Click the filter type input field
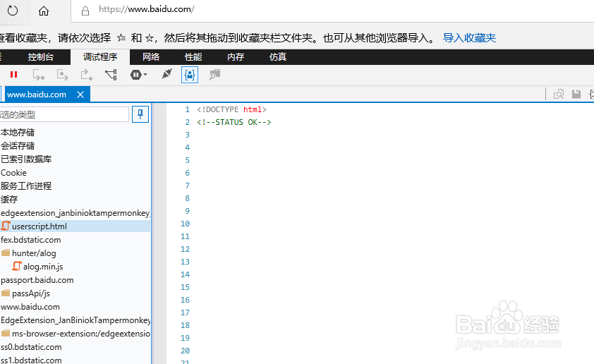Screen dimensions: 594x364 pos(63,114)
